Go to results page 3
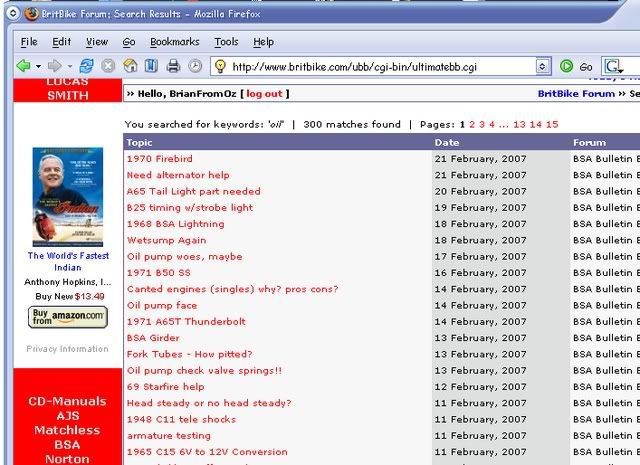This screenshot has width=640, height=465. [482, 125]
